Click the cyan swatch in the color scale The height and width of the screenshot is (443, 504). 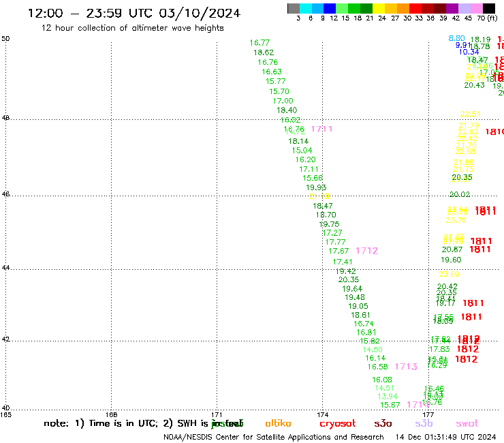[x=306, y=8]
